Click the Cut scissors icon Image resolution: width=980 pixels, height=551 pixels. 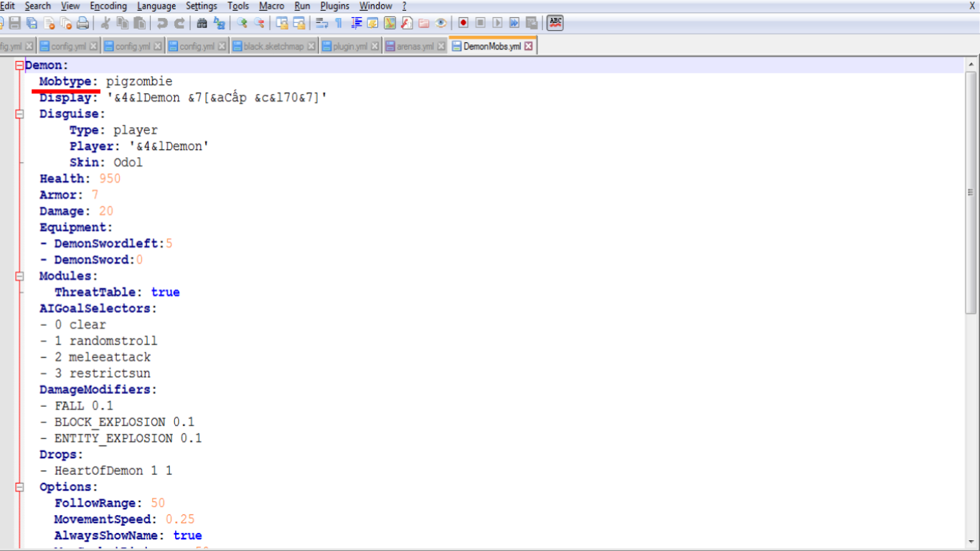coord(105,23)
